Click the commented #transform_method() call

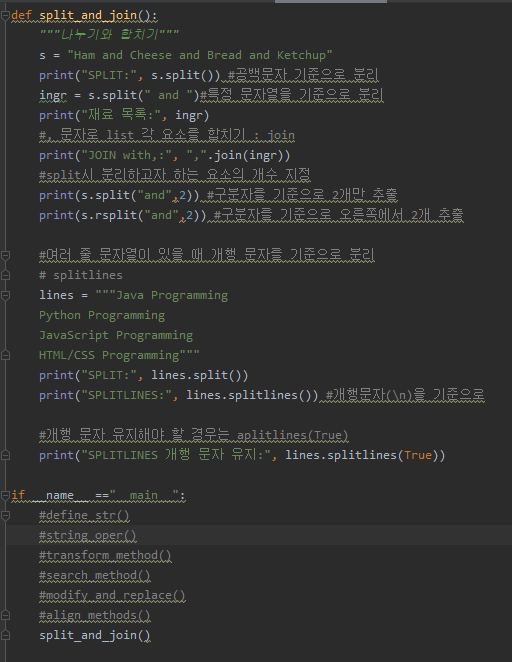click(x=105, y=555)
